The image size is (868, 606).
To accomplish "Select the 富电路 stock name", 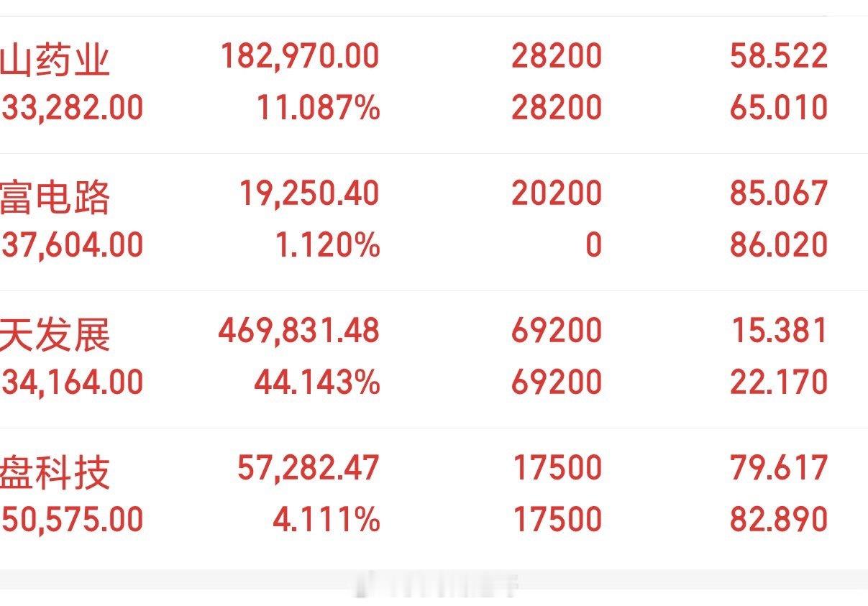I will click(x=55, y=196).
